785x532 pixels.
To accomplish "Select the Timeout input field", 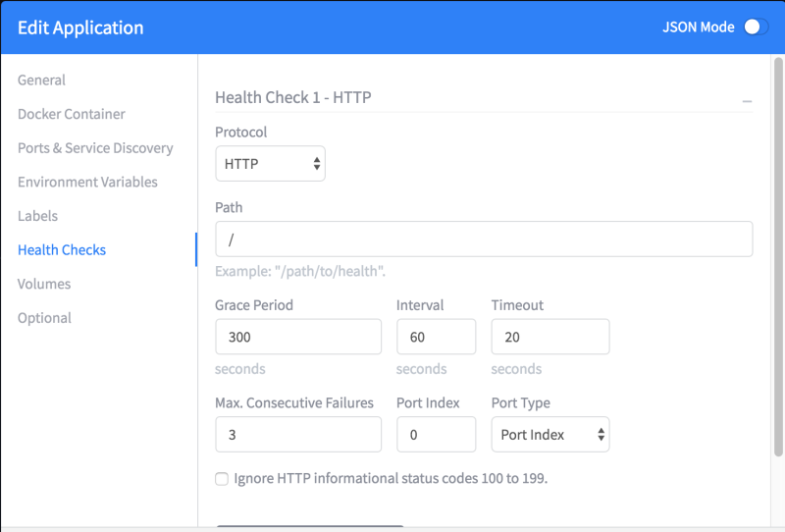I will tap(549, 337).
